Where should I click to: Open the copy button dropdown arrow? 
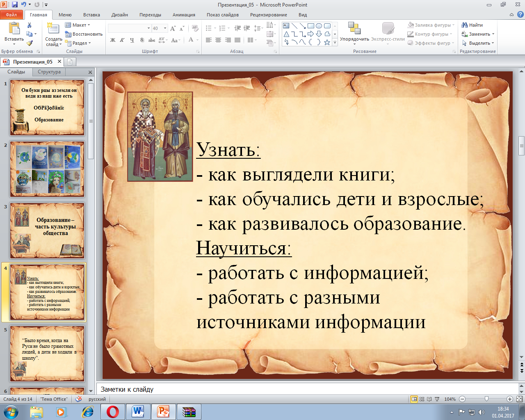(x=36, y=34)
